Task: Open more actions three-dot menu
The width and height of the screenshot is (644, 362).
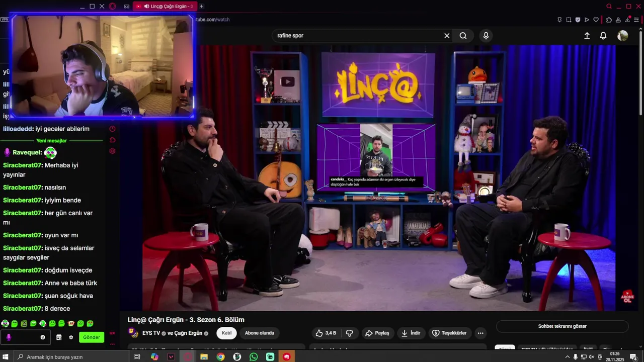Action: tap(480, 333)
